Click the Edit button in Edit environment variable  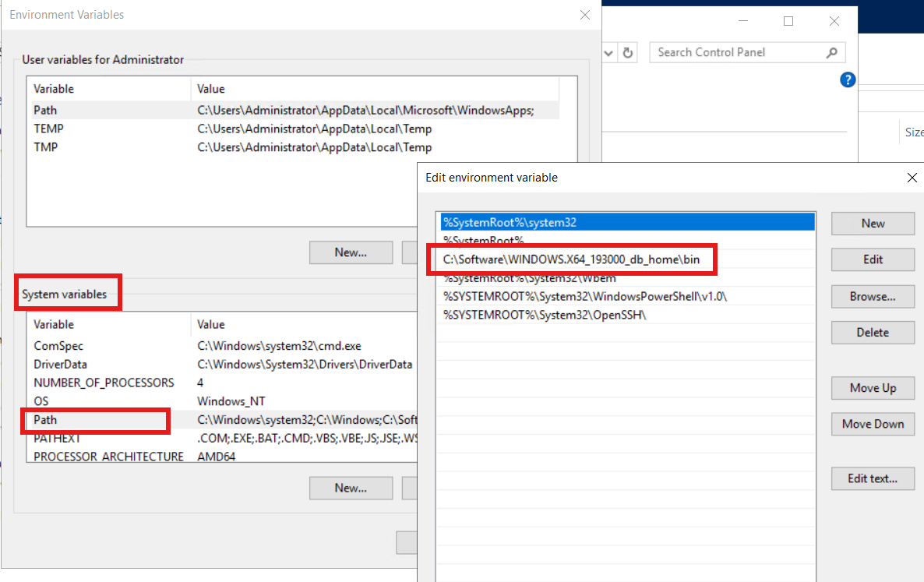coord(873,259)
